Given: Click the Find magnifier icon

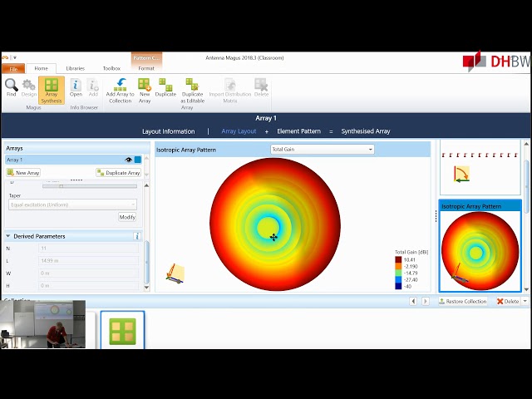Looking at the screenshot, I should click(11, 86).
